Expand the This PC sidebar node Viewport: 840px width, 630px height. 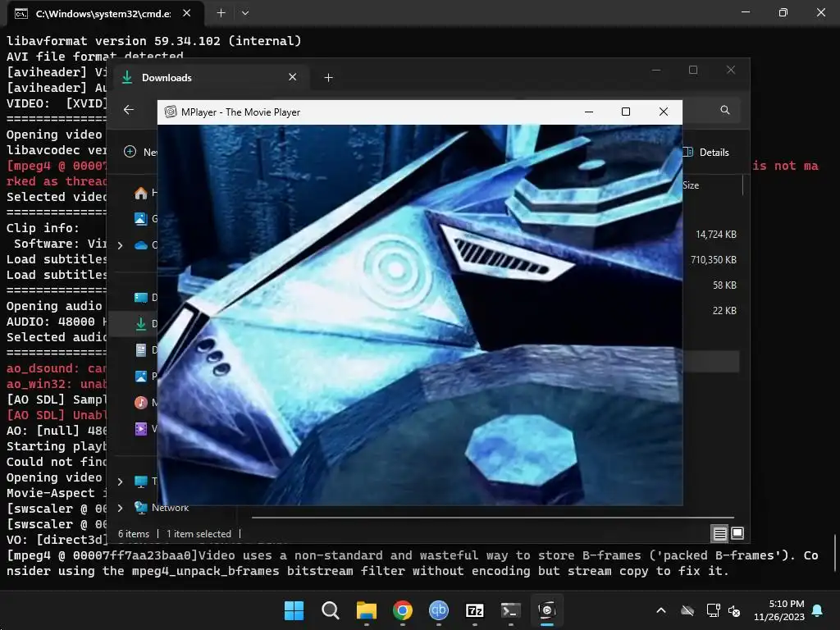[120, 482]
